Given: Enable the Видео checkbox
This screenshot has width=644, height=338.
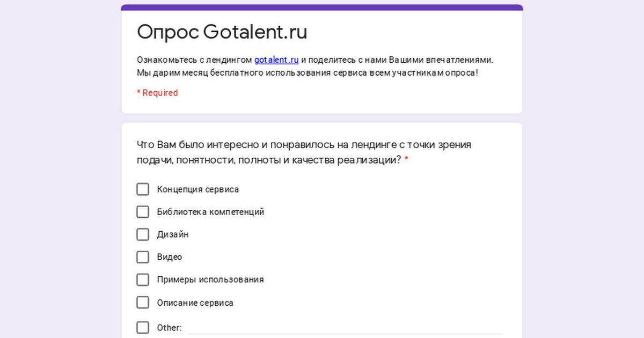Looking at the screenshot, I should (143, 257).
